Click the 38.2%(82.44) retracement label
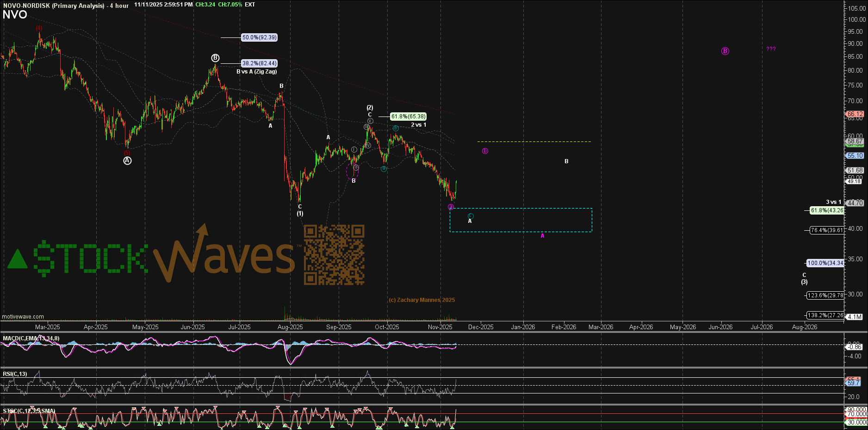 [259, 63]
